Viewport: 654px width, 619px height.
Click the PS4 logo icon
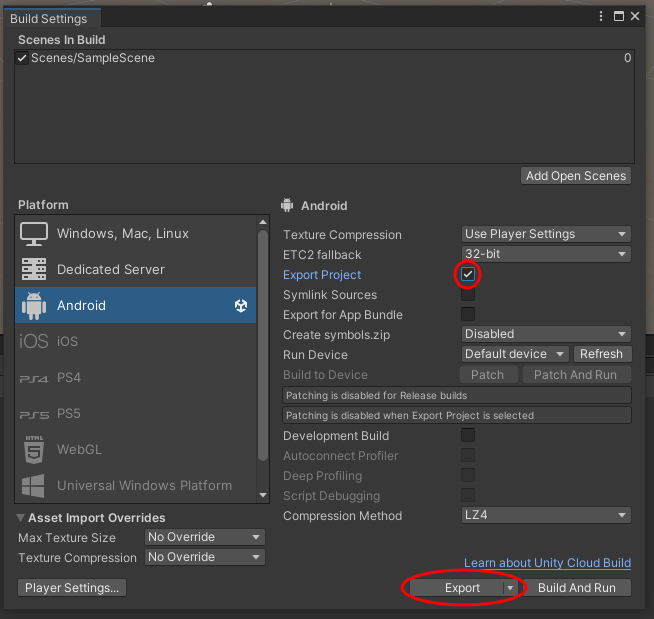(x=34, y=378)
